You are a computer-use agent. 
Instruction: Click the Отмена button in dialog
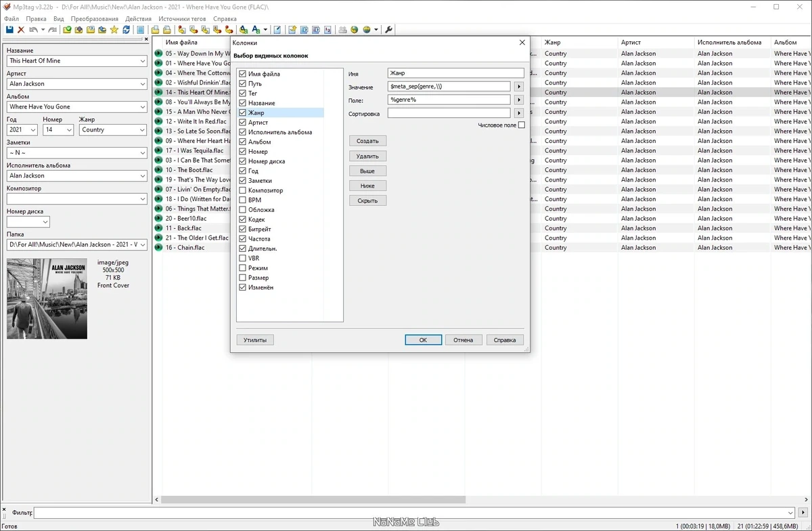click(464, 340)
